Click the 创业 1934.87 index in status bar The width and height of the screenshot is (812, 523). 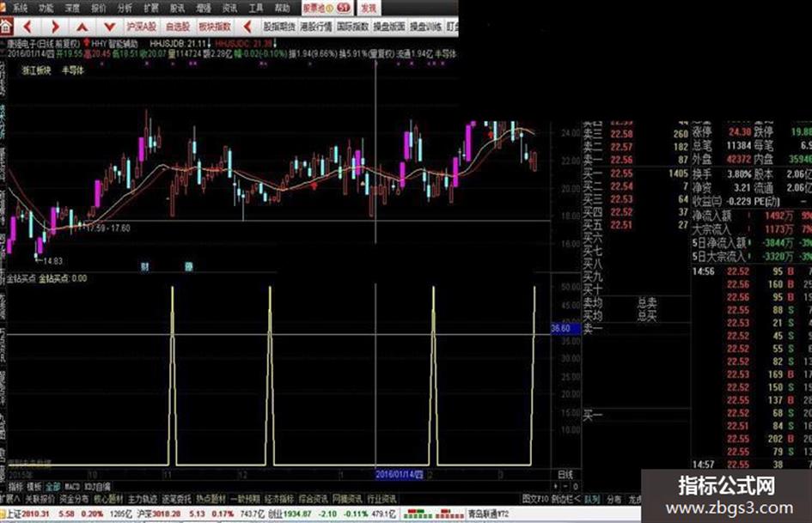point(290,514)
